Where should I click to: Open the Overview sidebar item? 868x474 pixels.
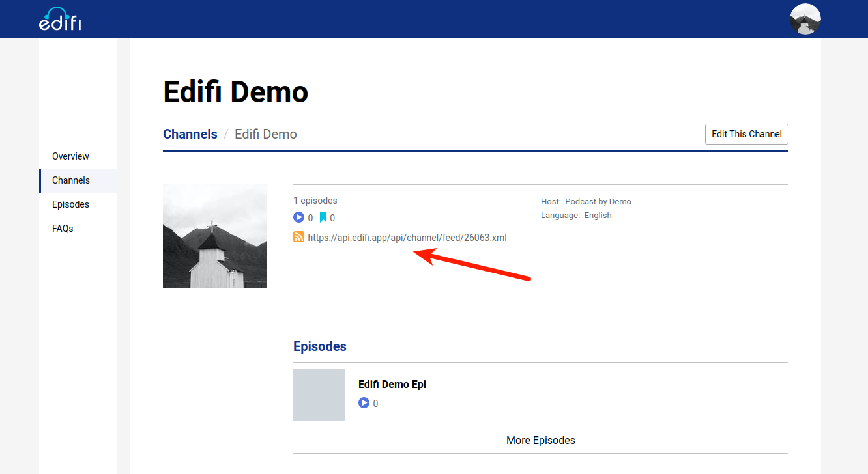click(x=78, y=156)
